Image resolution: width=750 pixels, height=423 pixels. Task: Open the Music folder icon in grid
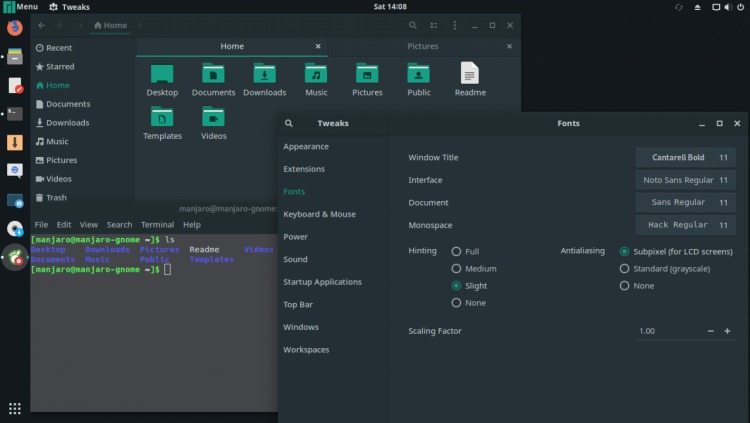(x=316, y=80)
